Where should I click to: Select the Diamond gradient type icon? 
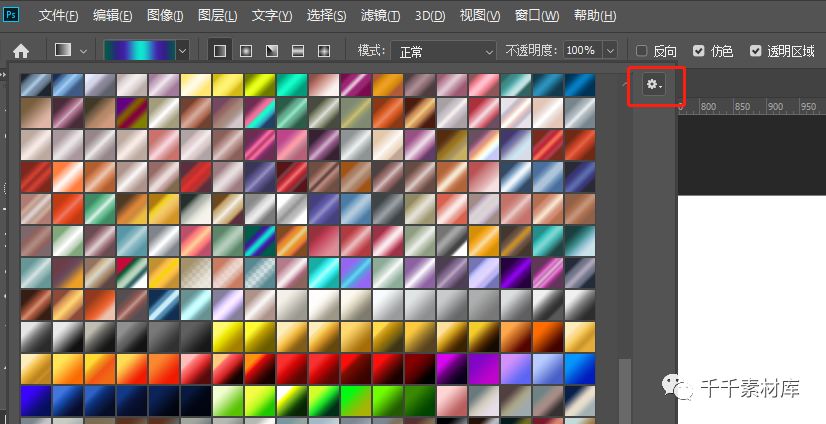[324, 51]
